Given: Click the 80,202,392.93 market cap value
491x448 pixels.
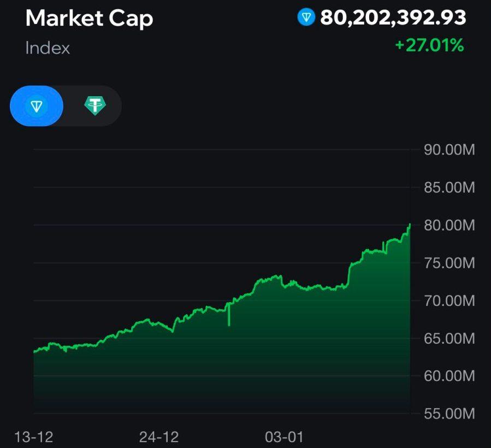Looking at the screenshot, I should 393,17.
